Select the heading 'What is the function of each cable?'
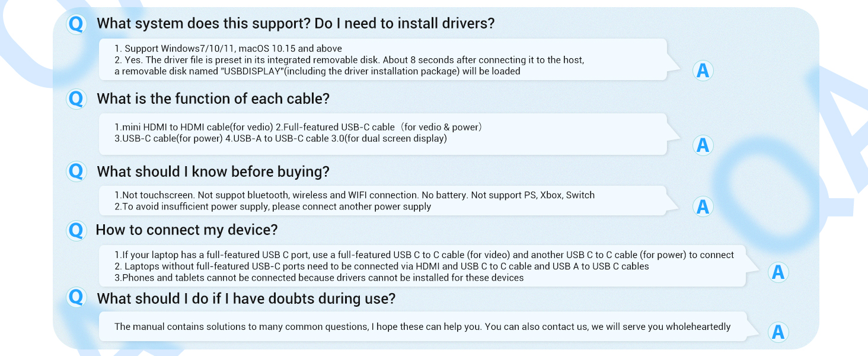 click(213, 98)
